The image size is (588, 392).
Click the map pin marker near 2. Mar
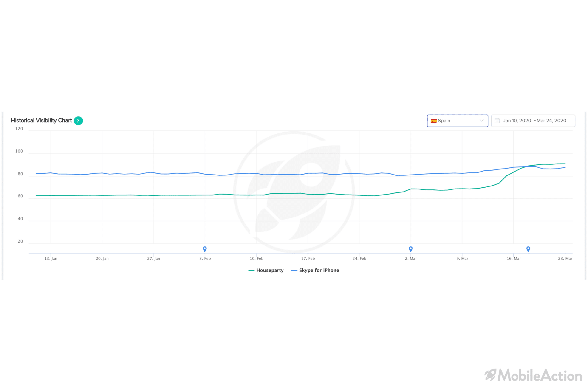click(410, 249)
